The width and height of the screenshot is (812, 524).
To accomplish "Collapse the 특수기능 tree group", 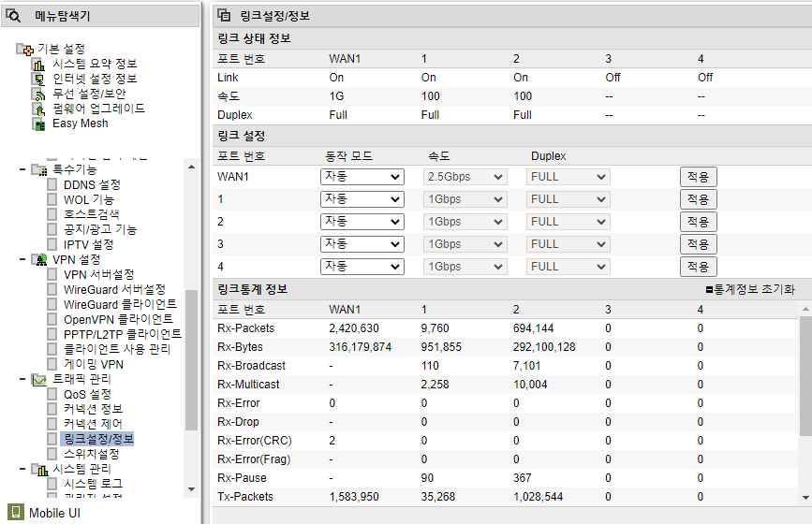I will click(x=22, y=169).
